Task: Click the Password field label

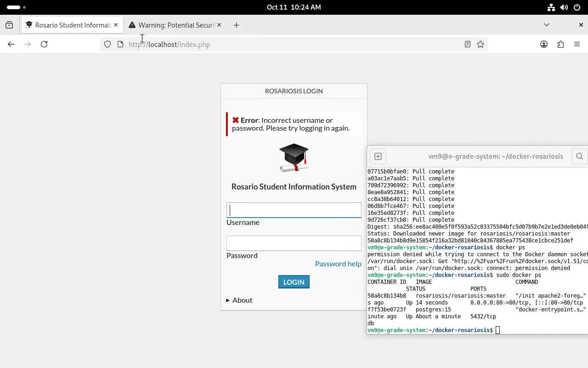Action: pos(242,255)
